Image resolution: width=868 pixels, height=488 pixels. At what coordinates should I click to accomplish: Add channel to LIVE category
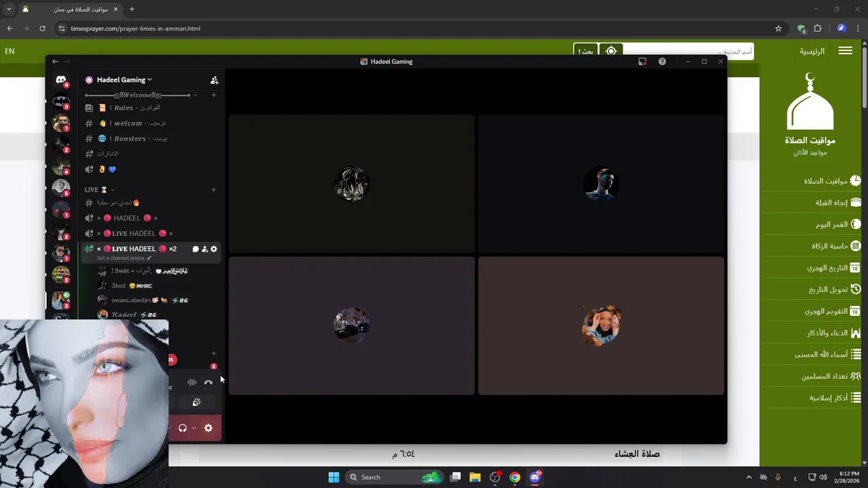pos(214,190)
